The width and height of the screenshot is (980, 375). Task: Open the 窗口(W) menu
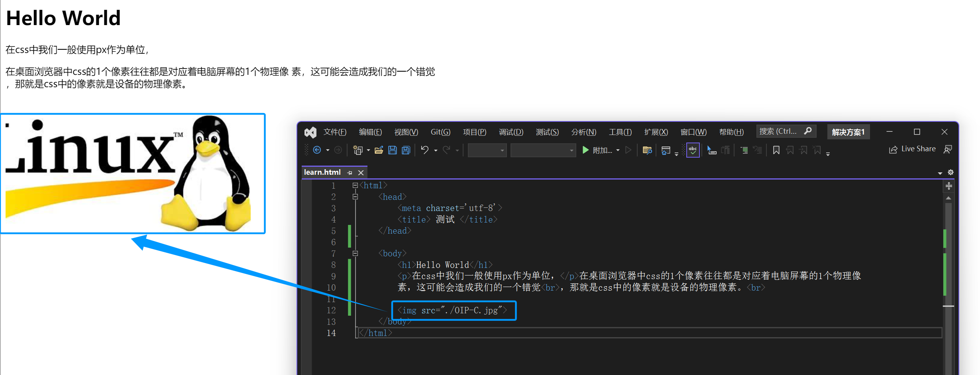click(x=693, y=132)
